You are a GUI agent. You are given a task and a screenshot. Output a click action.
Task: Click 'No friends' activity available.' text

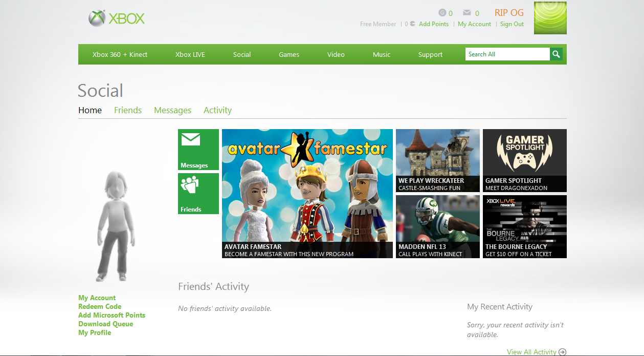pyautogui.click(x=225, y=308)
